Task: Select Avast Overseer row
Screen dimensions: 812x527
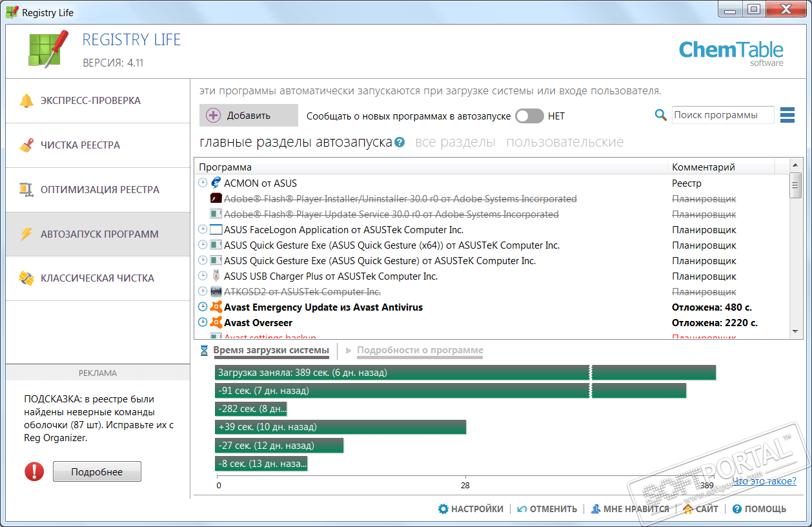Action: pos(492,323)
